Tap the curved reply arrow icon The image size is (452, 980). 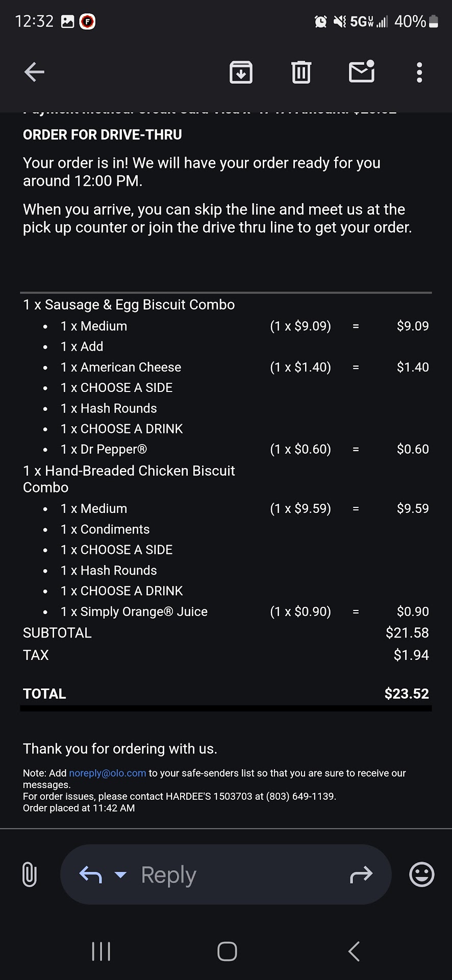(91, 875)
